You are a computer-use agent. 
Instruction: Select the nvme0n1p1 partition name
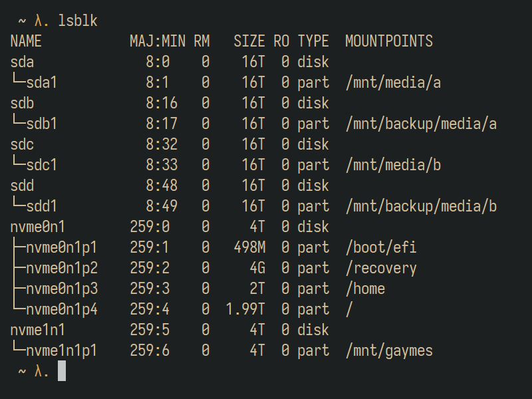tap(62, 247)
